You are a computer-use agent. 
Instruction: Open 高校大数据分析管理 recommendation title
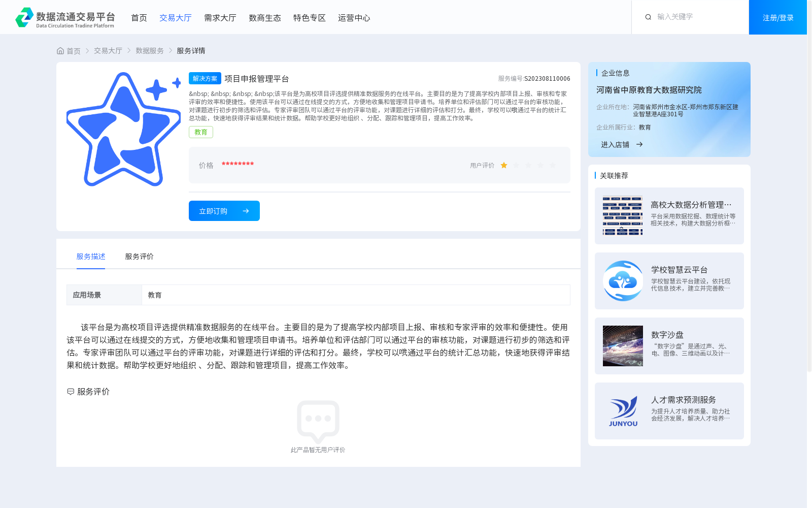(691, 205)
